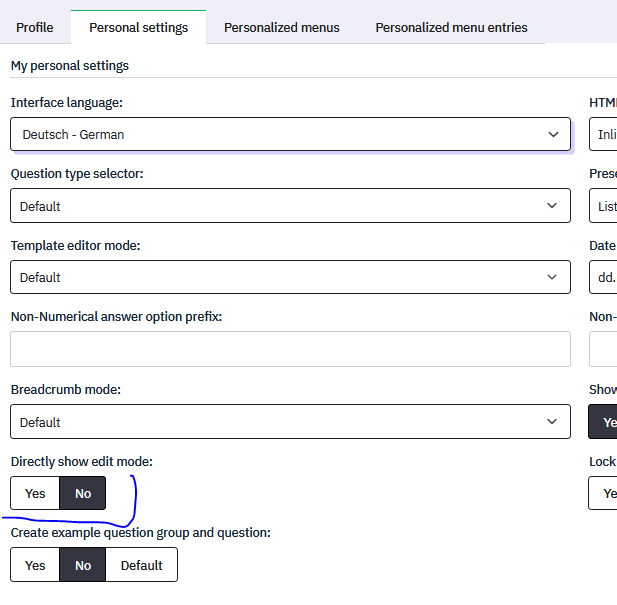This screenshot has height=605, width=617.
Task: Open the dropdown showing 'List' at right
Action: [603, 206]
